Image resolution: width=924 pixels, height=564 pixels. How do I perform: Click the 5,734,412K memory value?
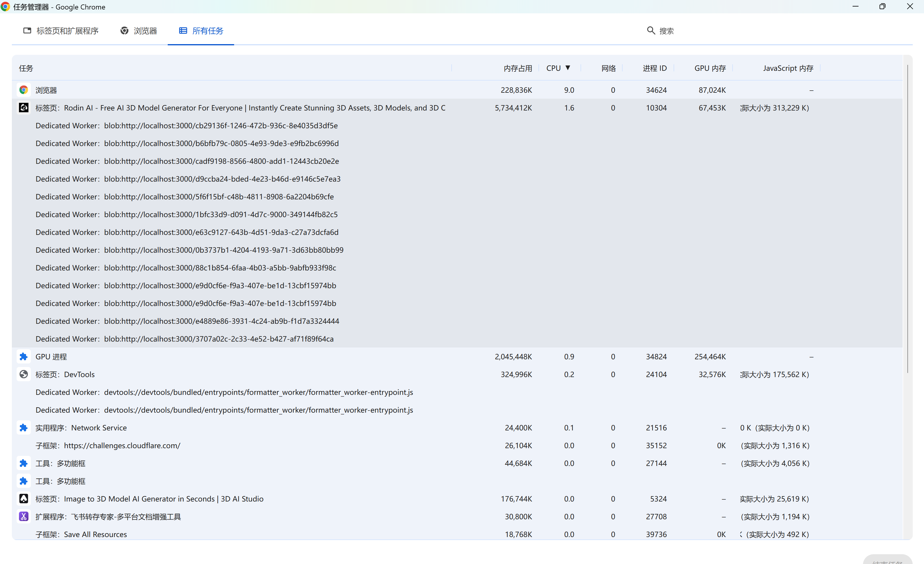click(513, 108)
